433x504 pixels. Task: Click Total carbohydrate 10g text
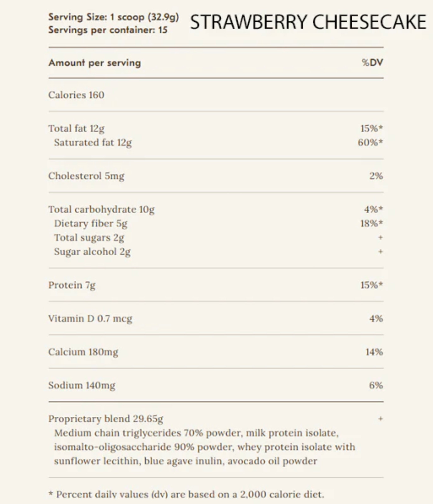(101, 209)
